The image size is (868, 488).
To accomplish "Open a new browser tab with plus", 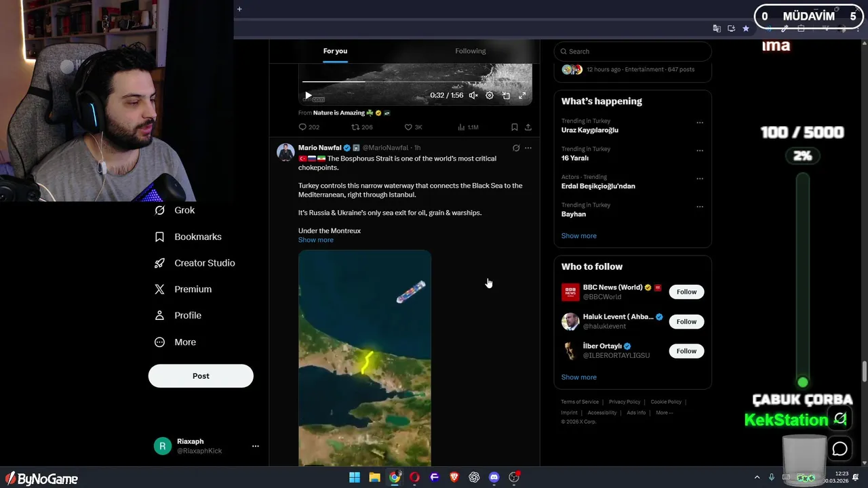I will point(239,9).
